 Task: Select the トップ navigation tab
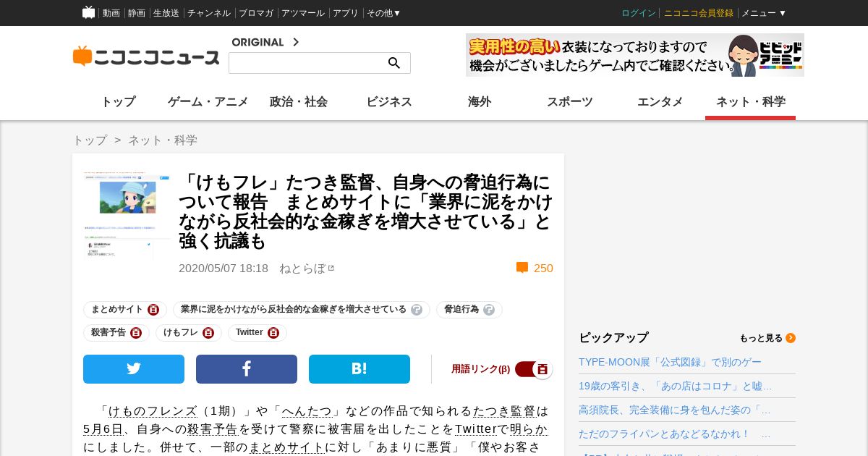(x=118, y=102)
